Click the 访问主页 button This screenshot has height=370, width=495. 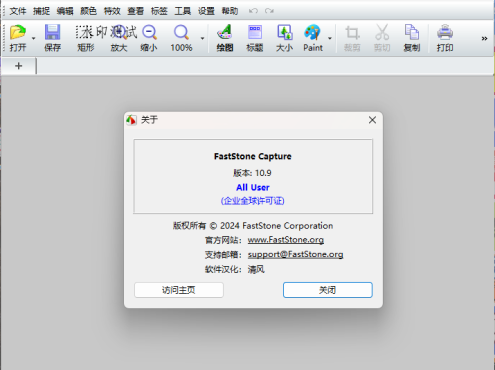click(x=179, y=290)
